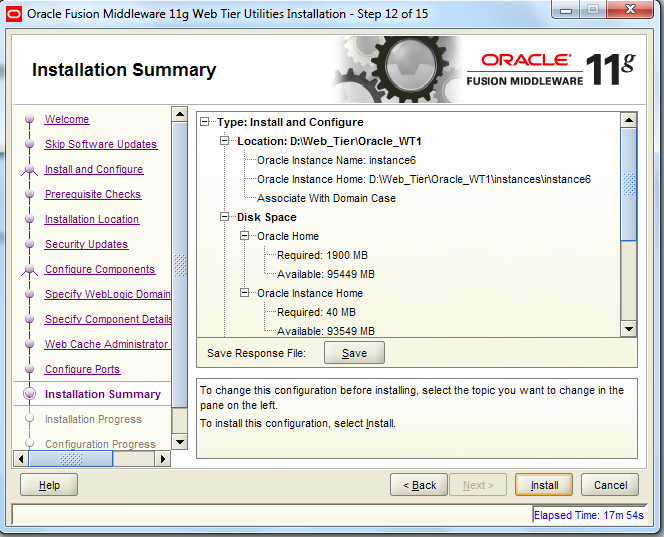The image size is (664, 537).
Task: Select the Available: 95449 MB row
Action: [326, 274]
